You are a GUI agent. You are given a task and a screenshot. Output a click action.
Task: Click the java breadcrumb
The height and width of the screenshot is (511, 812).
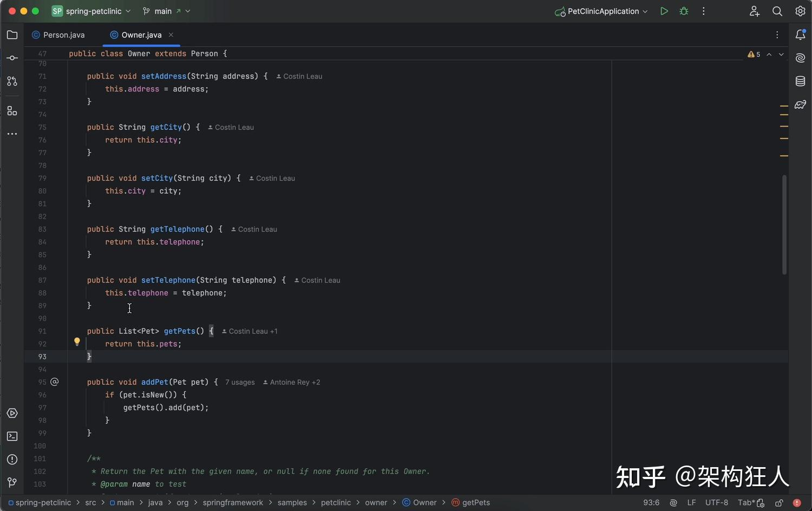tap(155, 503)
